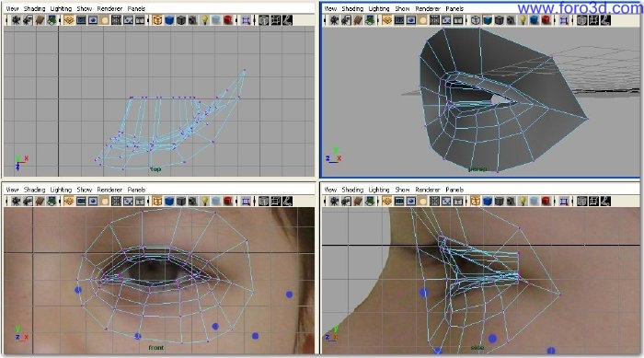Click red High Quality cube in persp panel
The width and height of the screenshot is (644, 358).
pos(546,19)
